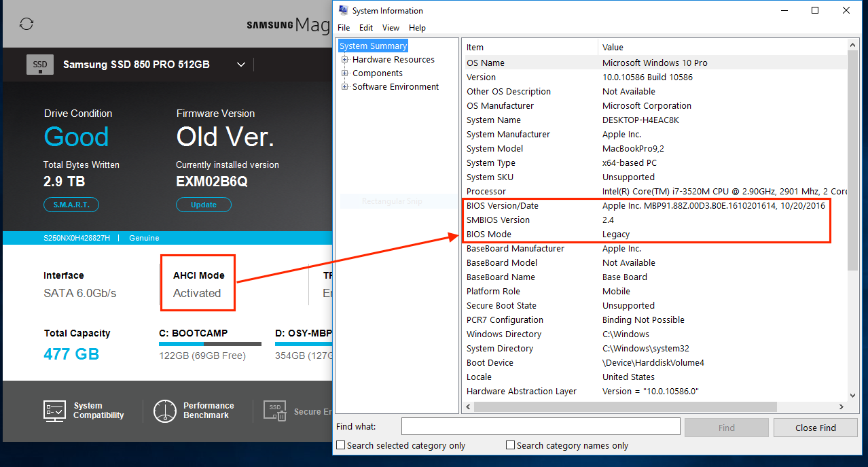Select the Platform Role row

point(655,291)
